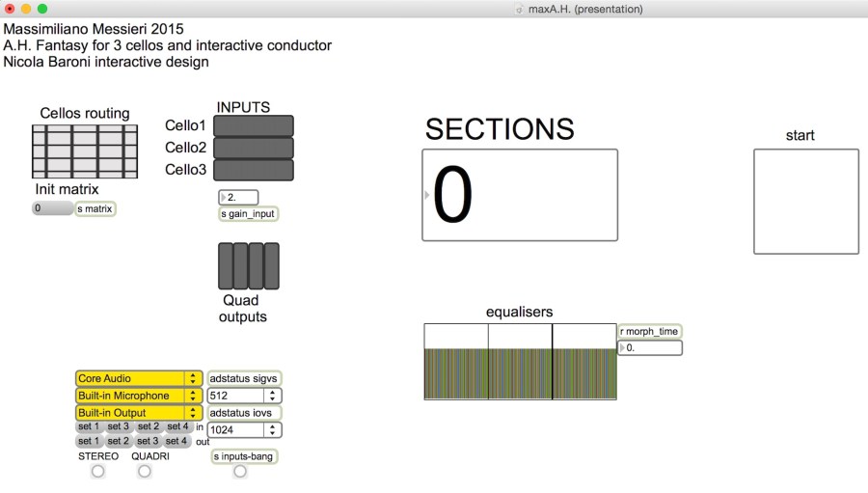The image size is (868, 493).
Task: Trigger the bang below s inputs-bang
Action: [x=239, y=471]
